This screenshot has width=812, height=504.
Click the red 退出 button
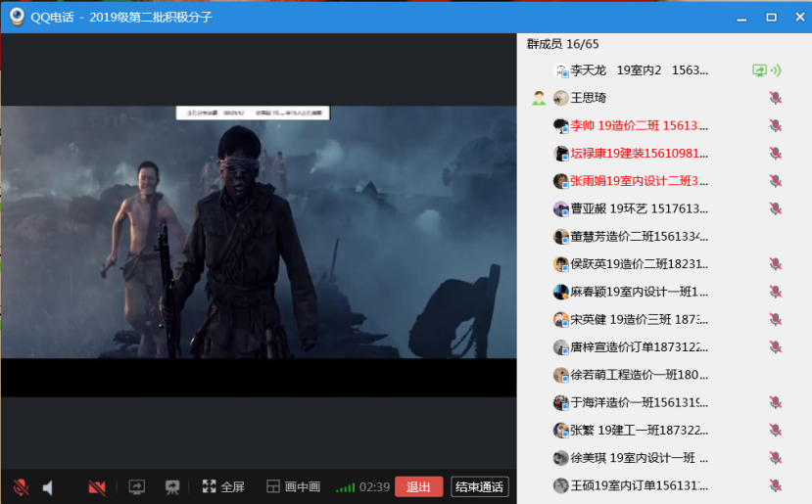[x=419, y=487]
